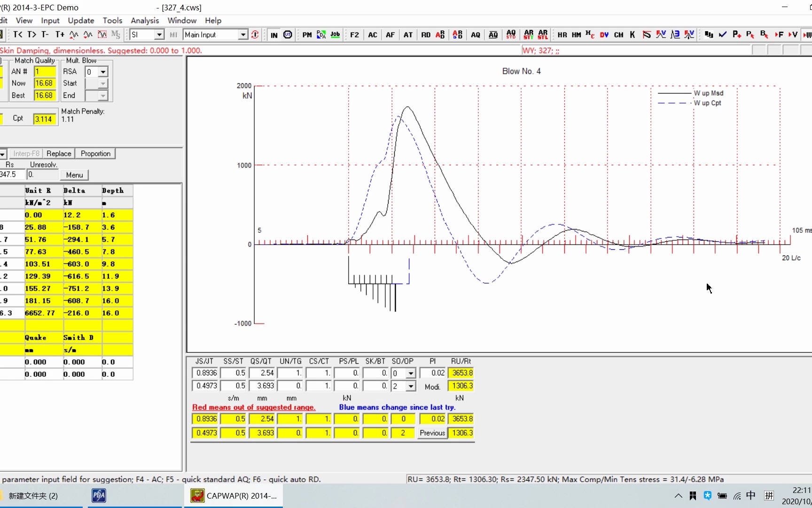This screenshot has height=508, width=812.
Task: Open the second-row SO/OP dropdown showing 2
Action: [411, 386]
